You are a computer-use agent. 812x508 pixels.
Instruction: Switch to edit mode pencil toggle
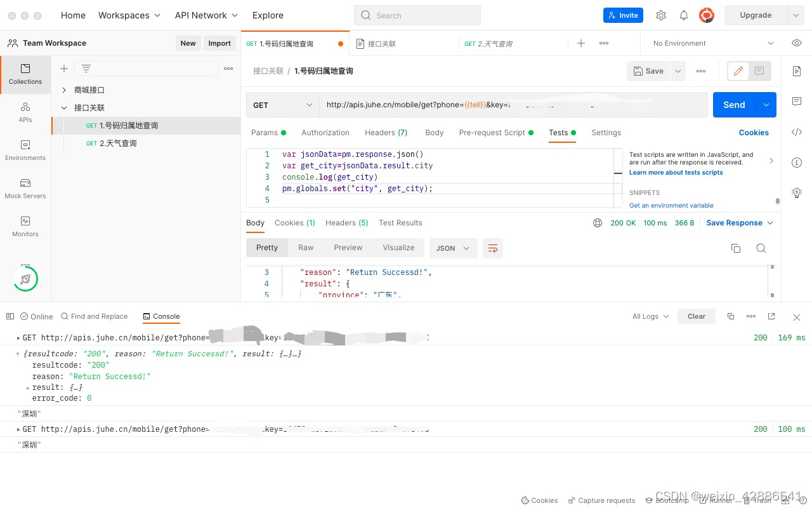click(x=738, y=71)
